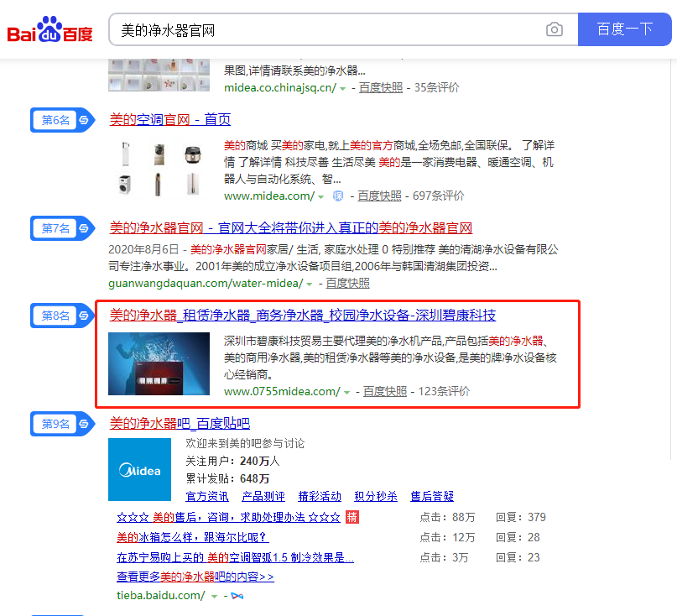Open the 官网大全 美的净水器官网 result title

290,227
